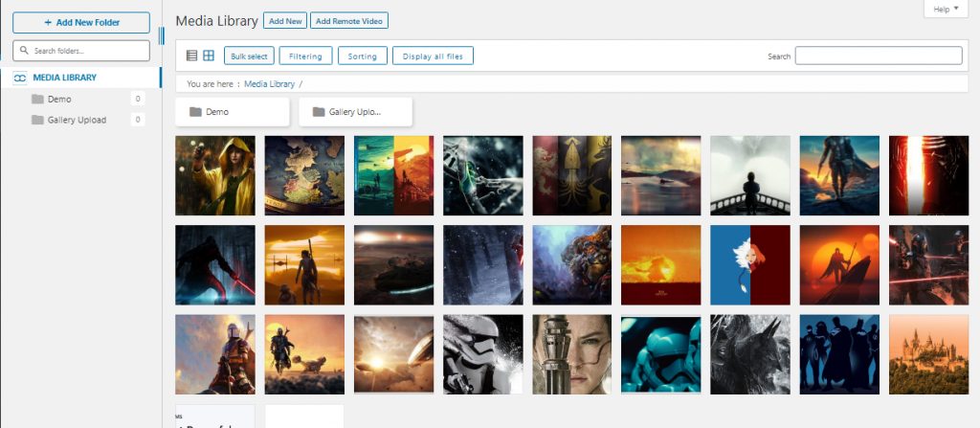Expand the Help dropdown
Screen dimensions: 980x428
pyautogui.click(x=946, y=10)
